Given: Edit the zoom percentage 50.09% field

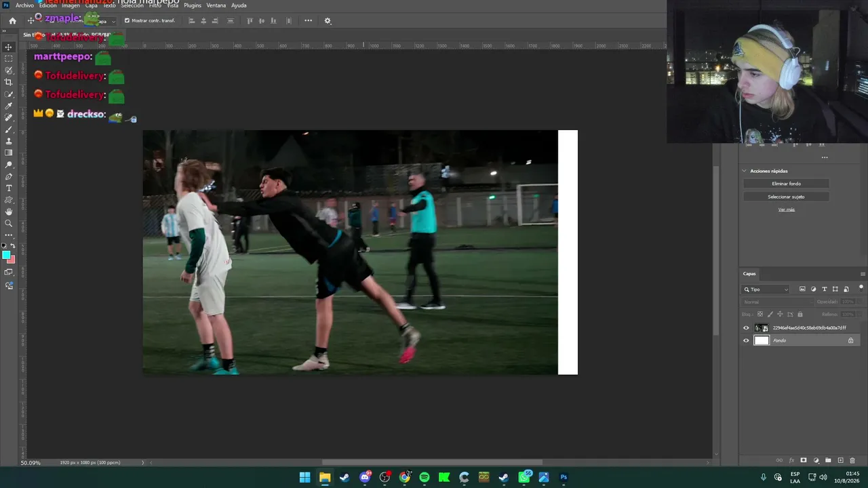Looking at the screenshot, I should pyautogui.click(x=31, y=463).
